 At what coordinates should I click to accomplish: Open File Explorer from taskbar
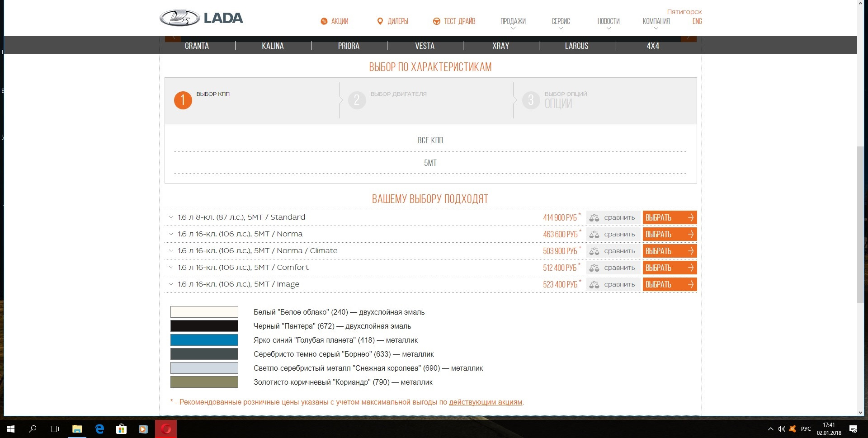[77, 429]
